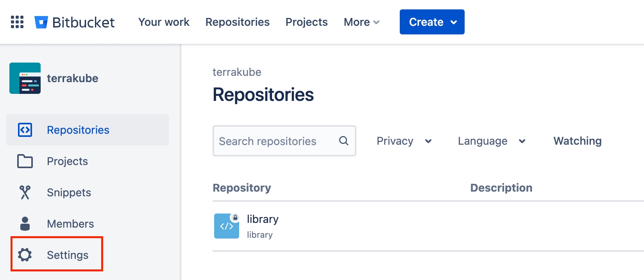This screenshot has width=644, height=280.
Task: Toggle the Watching filter
Action: [577, 141]
